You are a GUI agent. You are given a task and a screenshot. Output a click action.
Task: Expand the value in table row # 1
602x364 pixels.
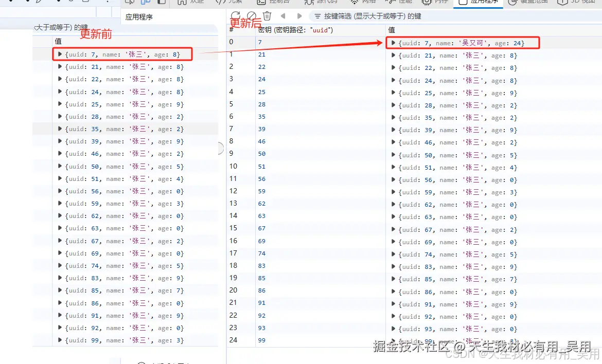coord(393,55)
